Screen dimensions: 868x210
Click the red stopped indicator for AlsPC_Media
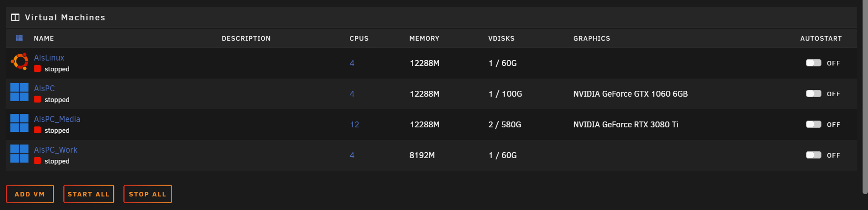38,130
